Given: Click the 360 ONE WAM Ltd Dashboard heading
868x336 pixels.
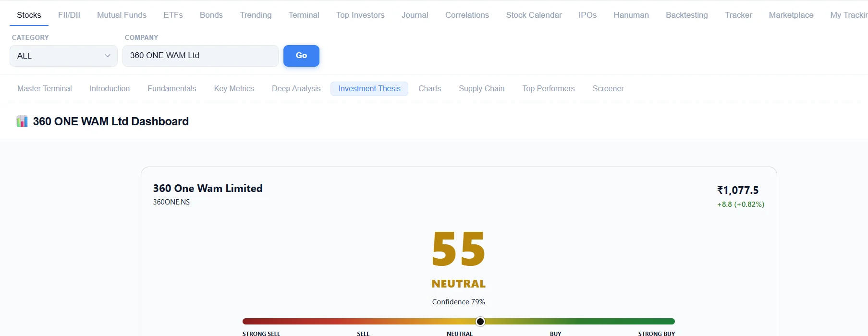Looking at the screenshot, I should pyautogui.click(x=110, y=121).
